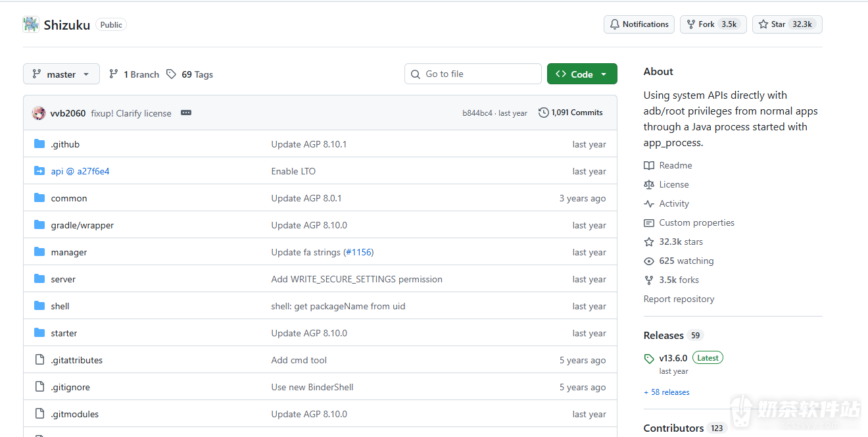Open the 'fixup! Clarify license' commit message
Image resolution: width=868 pixels, height=437 pixels.
click(x=131, y=113)
